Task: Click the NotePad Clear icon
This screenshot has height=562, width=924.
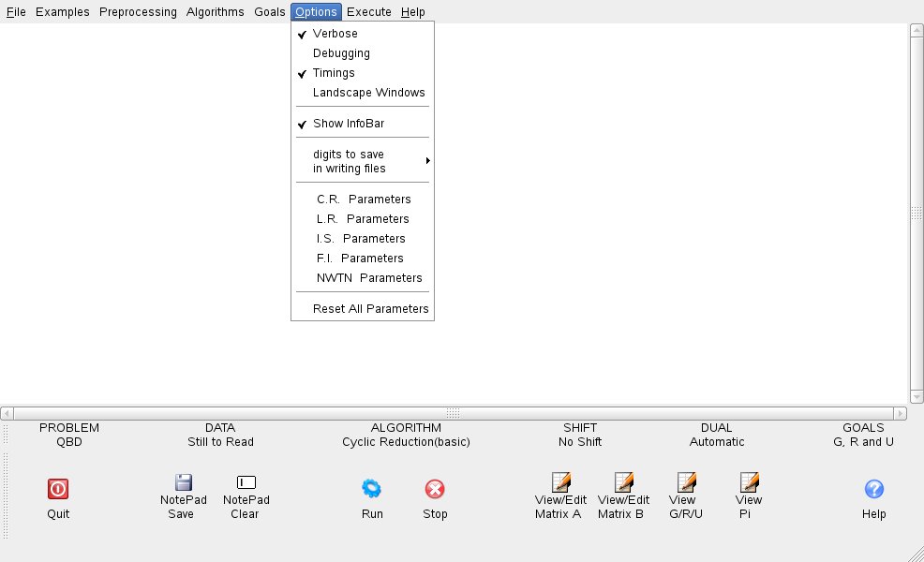Action: [246, 482]
